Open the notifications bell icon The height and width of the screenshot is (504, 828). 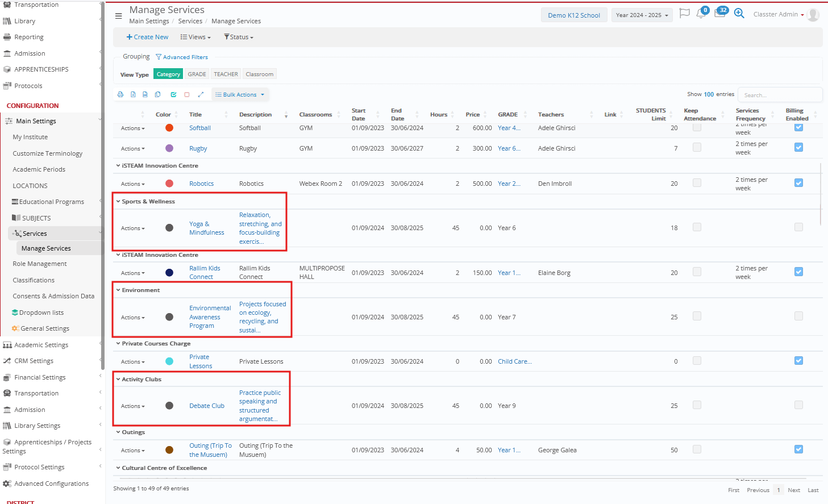click(701, 14)
